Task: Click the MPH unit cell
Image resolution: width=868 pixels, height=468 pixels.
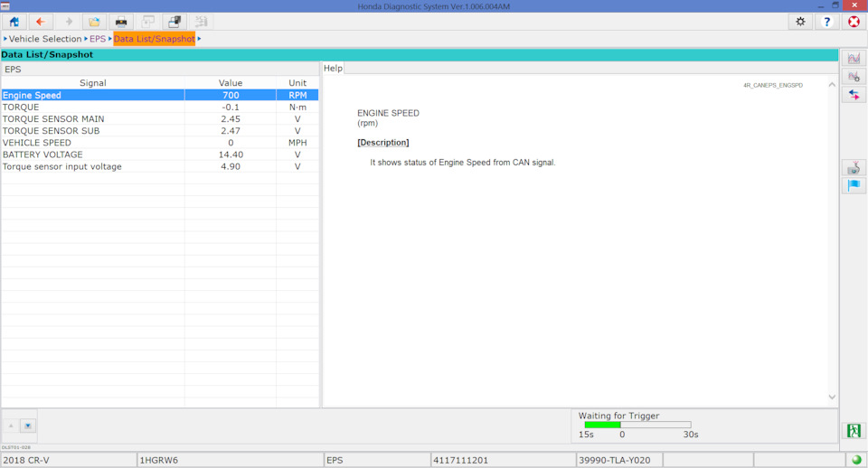Action: click(x=297, y=143)
